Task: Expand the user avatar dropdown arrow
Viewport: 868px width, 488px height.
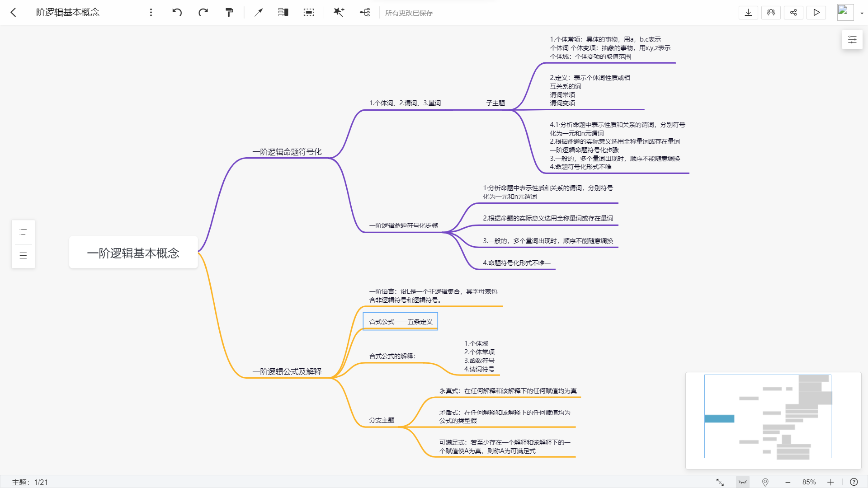Action: [862, 13]
